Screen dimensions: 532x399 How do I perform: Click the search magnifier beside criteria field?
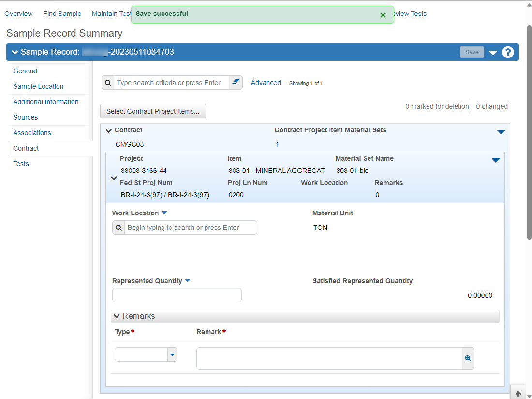tap(108, 83)
